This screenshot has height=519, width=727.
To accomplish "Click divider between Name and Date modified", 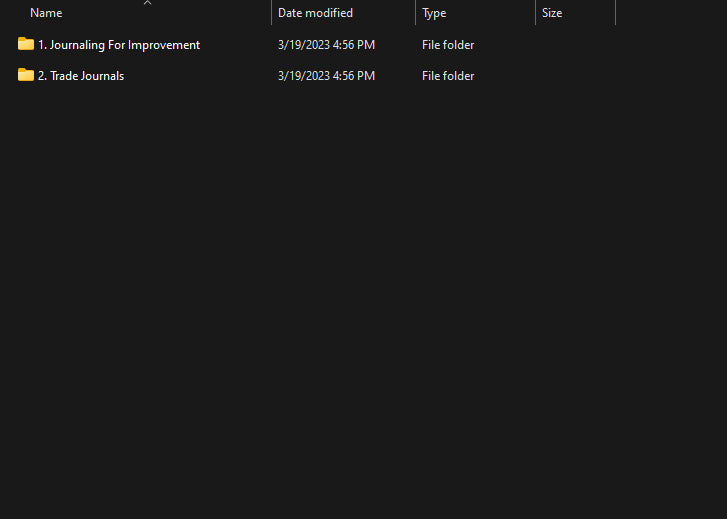I will click(x=271, y=13).
